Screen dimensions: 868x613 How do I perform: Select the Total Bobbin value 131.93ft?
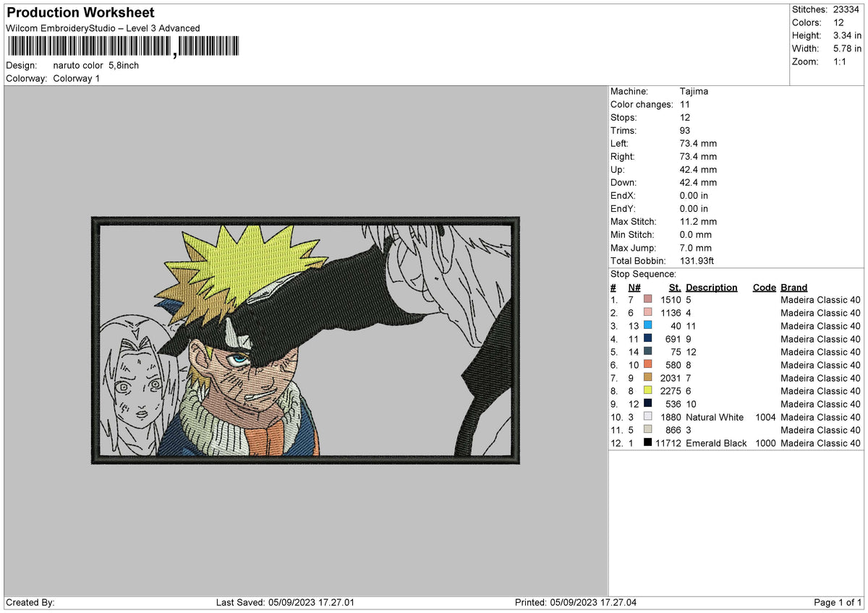click(698, 260)
